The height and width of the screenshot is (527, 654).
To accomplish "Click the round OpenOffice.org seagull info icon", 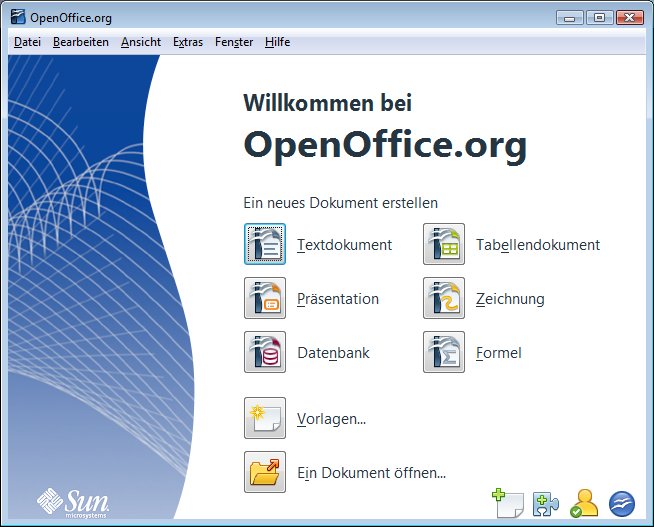I will (622, 504).
